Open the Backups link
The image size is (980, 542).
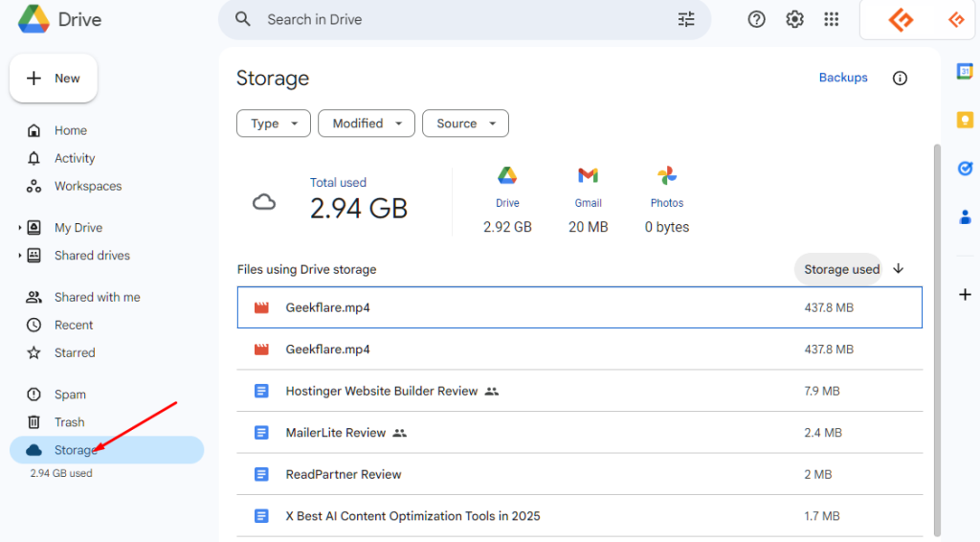click(843, 78)
